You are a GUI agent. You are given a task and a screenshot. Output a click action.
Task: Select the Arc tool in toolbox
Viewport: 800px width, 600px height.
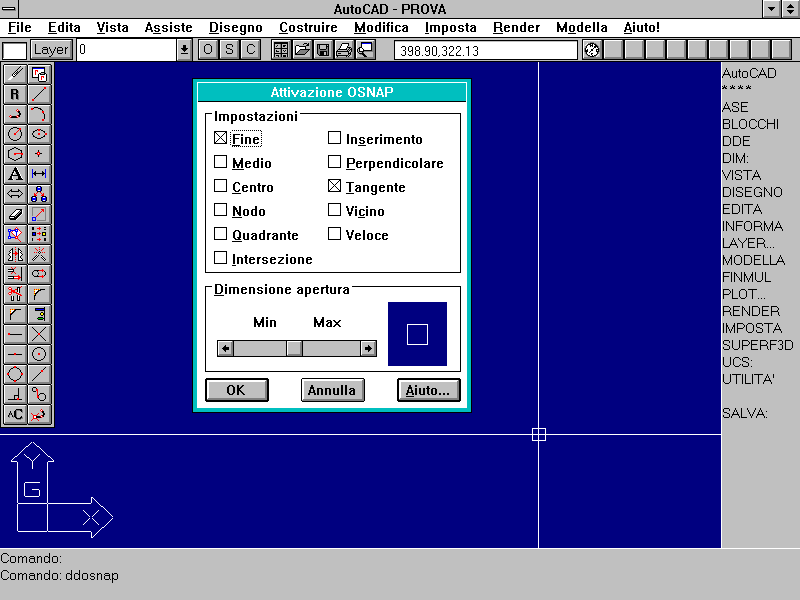click(x=39, y=114)
